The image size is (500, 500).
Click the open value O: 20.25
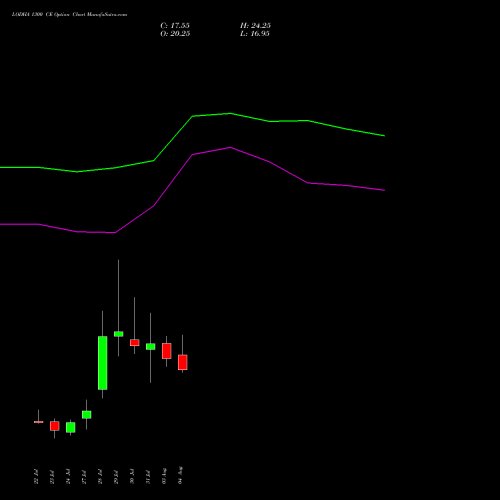click(x=175, y=34)
